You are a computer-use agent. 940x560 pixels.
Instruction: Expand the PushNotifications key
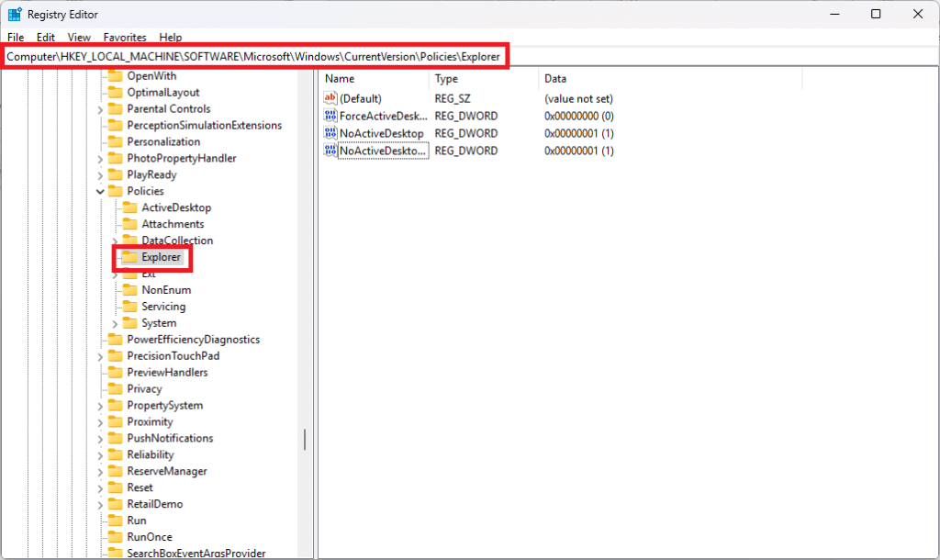click(x=100, y=439)
